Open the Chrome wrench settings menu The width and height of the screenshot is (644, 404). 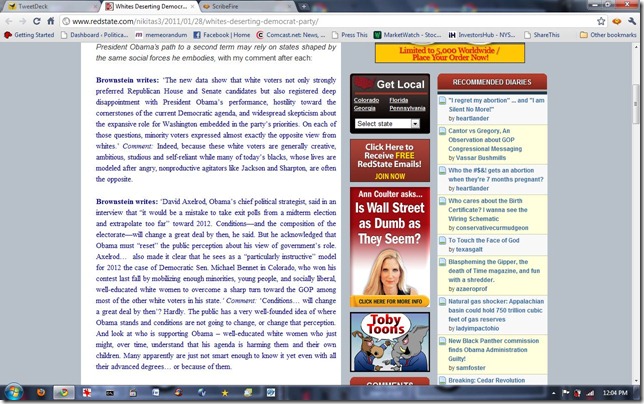632,21
